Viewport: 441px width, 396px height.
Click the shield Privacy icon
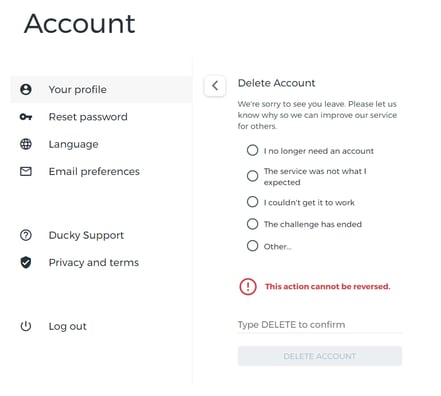26,262
